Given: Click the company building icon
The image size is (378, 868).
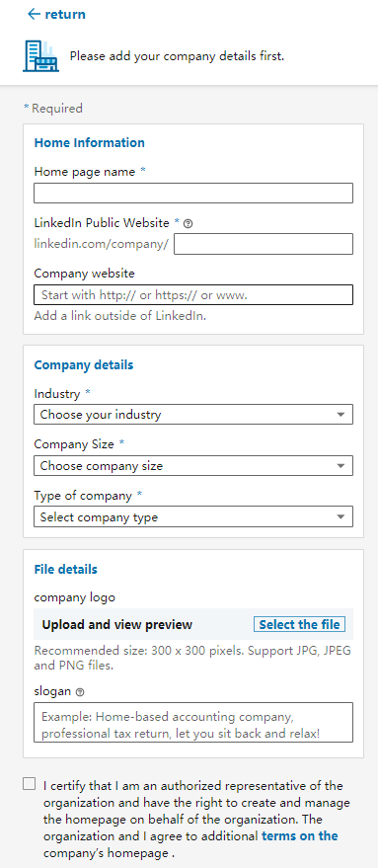Looking at the screenshot, I should (x=40, y=56).
